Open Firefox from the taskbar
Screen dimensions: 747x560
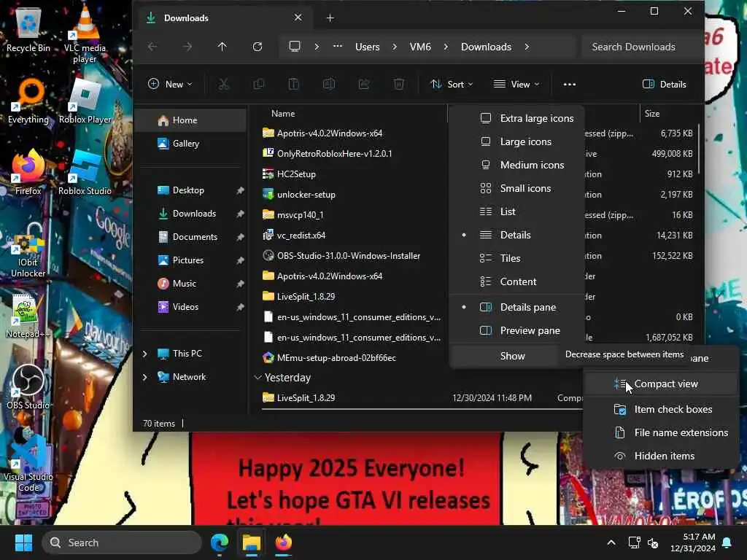tap(284, 542)
